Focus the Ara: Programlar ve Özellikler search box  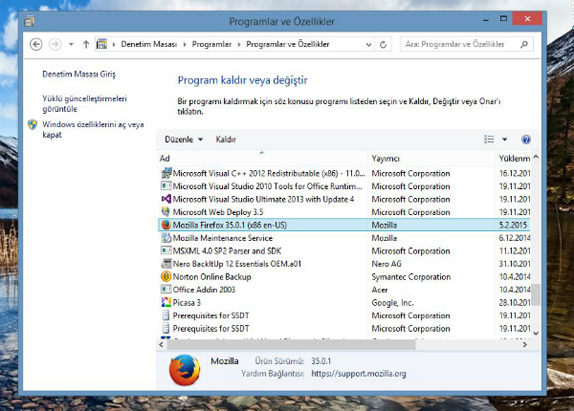(x=466, y=44)
